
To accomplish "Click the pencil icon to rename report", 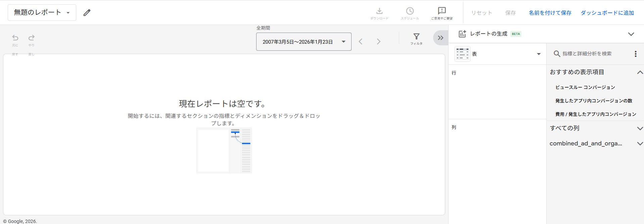I will pyautogui.click(x=87, y=13).
